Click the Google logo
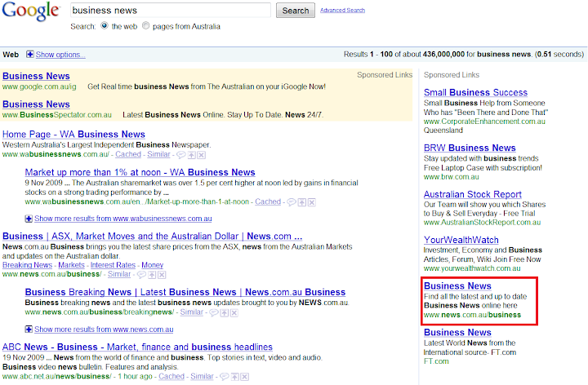 point(31,11)
